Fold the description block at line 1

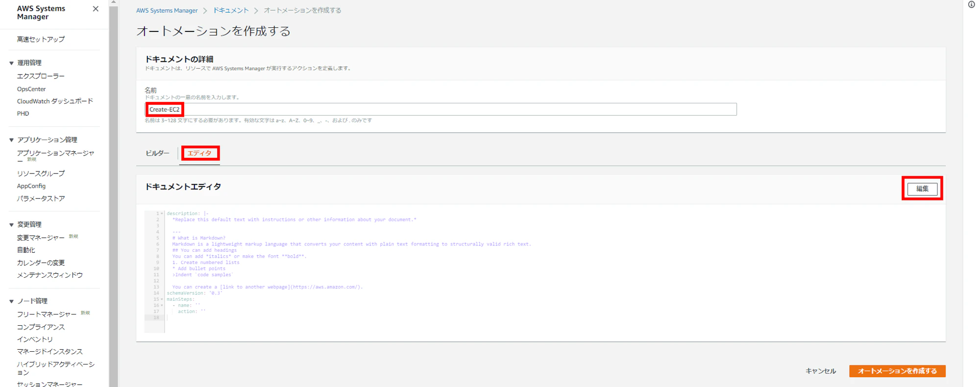click(162, 214)
